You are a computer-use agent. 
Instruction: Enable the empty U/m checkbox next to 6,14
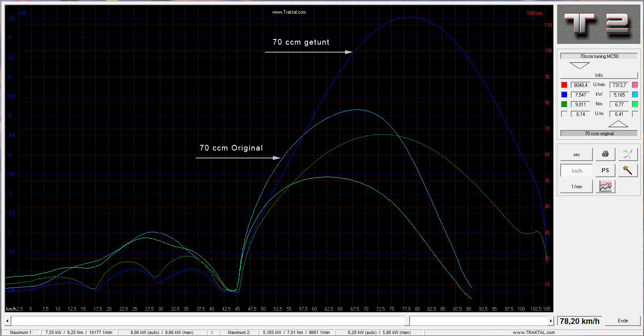click(564, 114)
